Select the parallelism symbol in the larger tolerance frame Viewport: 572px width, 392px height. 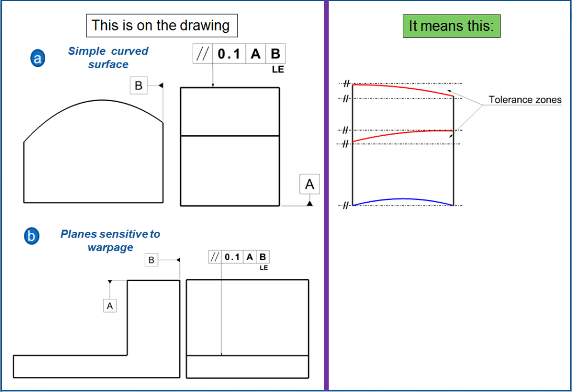click(202, 54)
